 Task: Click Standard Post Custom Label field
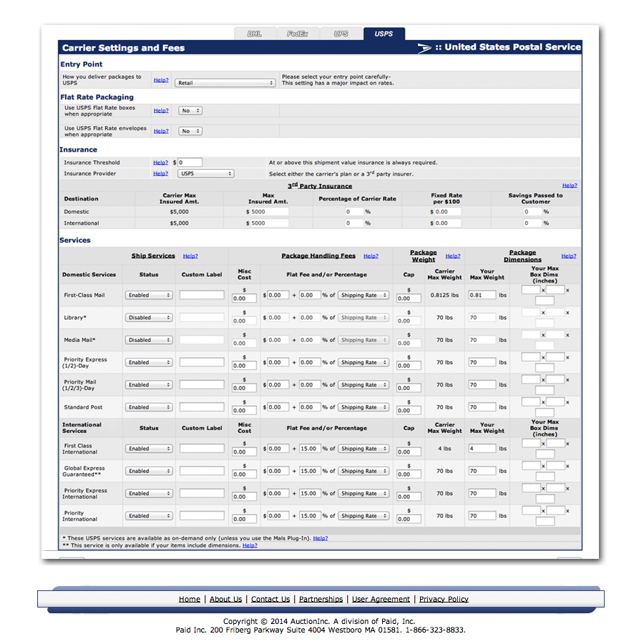(x=202, y=407)
